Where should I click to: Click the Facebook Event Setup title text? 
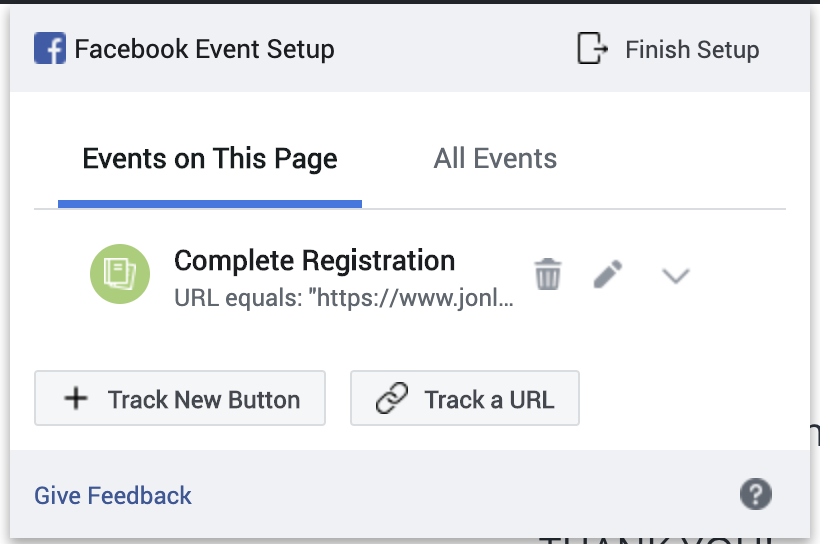pyautogui.click(x=204, y=50)
